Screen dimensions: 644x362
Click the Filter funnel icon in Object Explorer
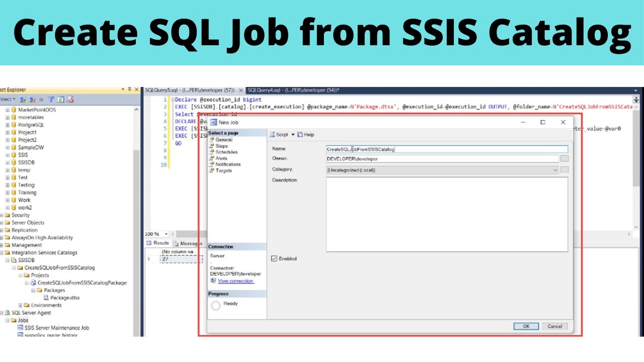51,100
